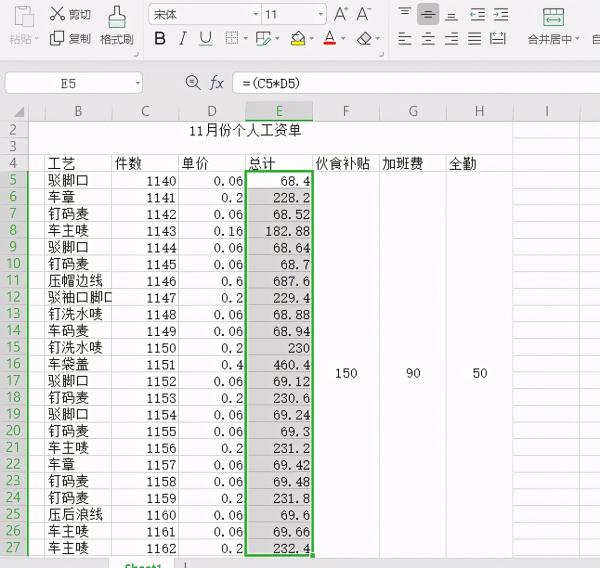
Task: Select row 5 header
Action: tap(14, 180)
